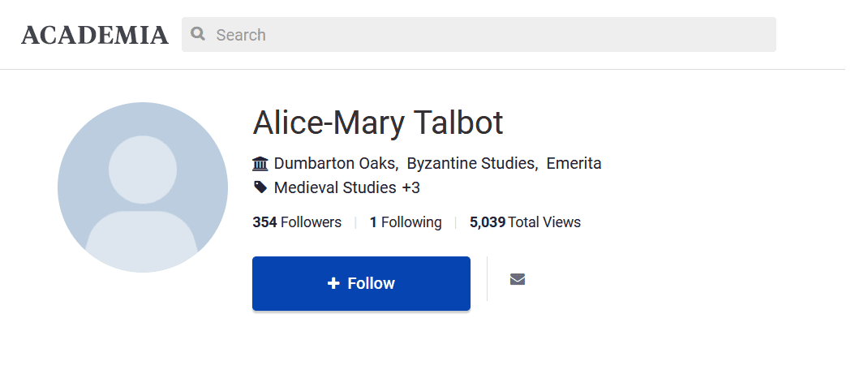Expand the +3 more research interests
The width and height of the screenshot is (868, 370).
(411, 188)
